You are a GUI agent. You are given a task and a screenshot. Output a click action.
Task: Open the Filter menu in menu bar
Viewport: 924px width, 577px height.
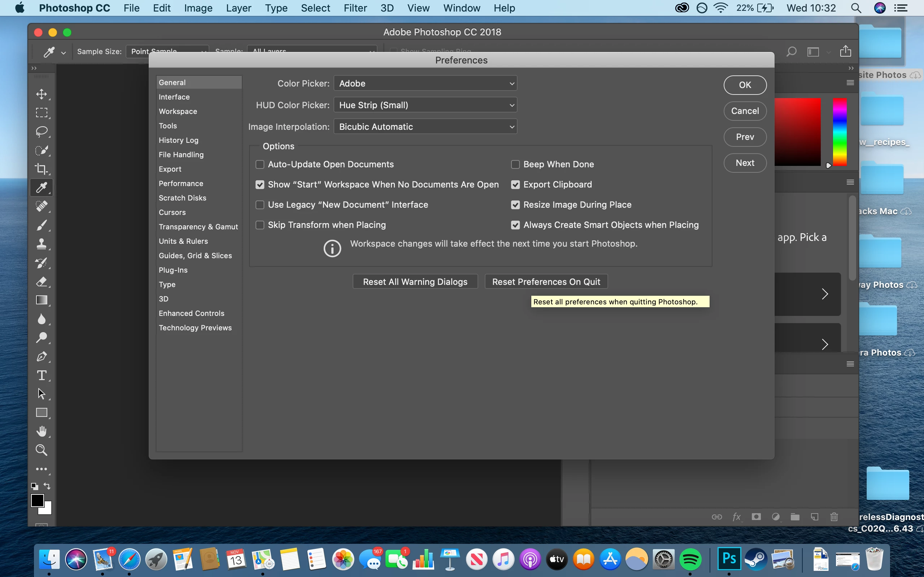pos(355,8)
